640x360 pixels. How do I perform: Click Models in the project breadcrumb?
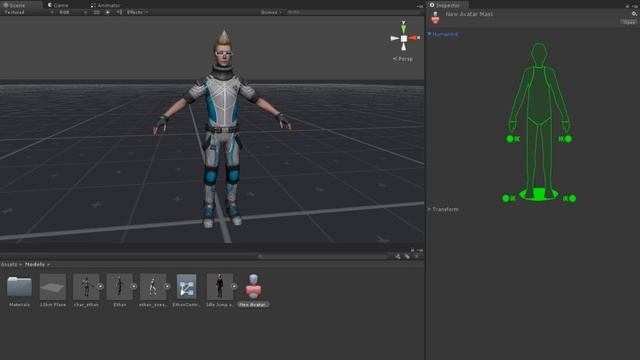coord(35,264)
